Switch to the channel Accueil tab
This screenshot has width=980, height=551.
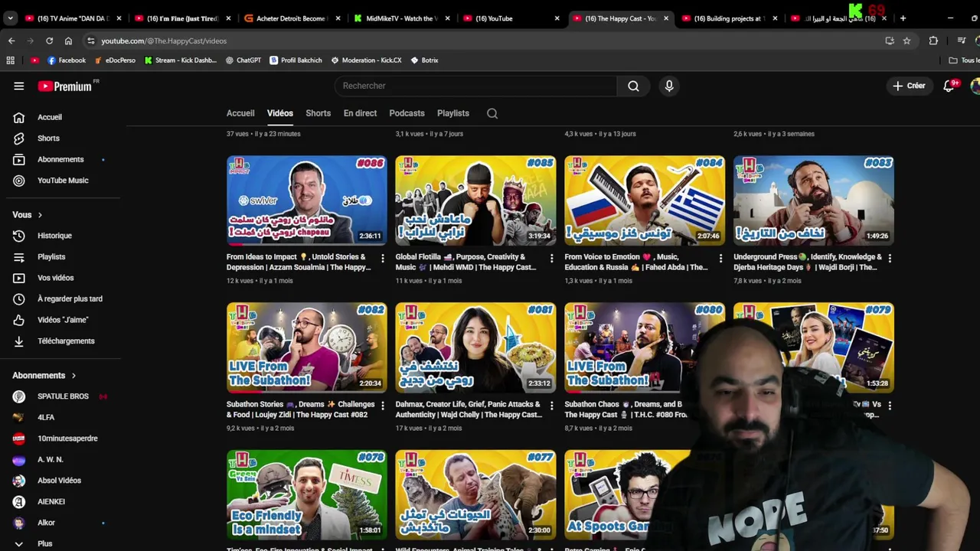click(x=240, y=113)
